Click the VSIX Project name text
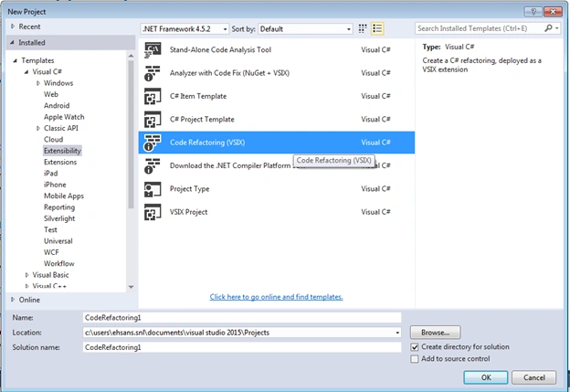This screenshot has height=392, width=570. (x=188, y=212)
